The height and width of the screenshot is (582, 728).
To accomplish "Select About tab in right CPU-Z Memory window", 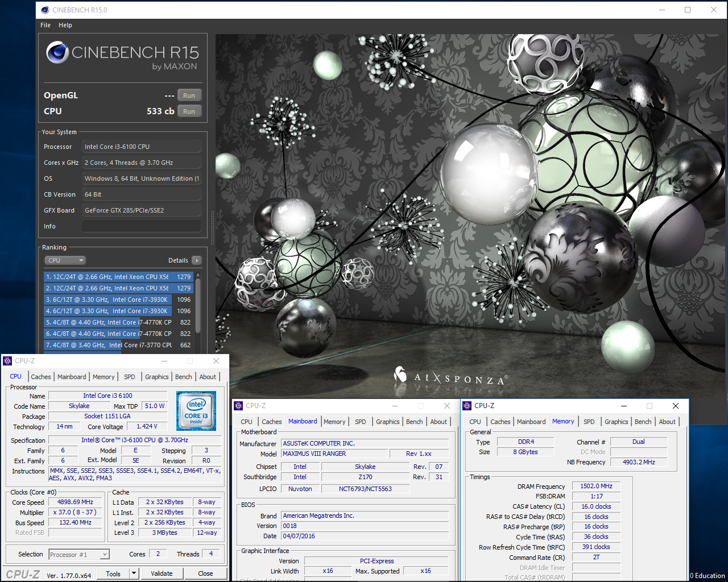I will [667, 422].
